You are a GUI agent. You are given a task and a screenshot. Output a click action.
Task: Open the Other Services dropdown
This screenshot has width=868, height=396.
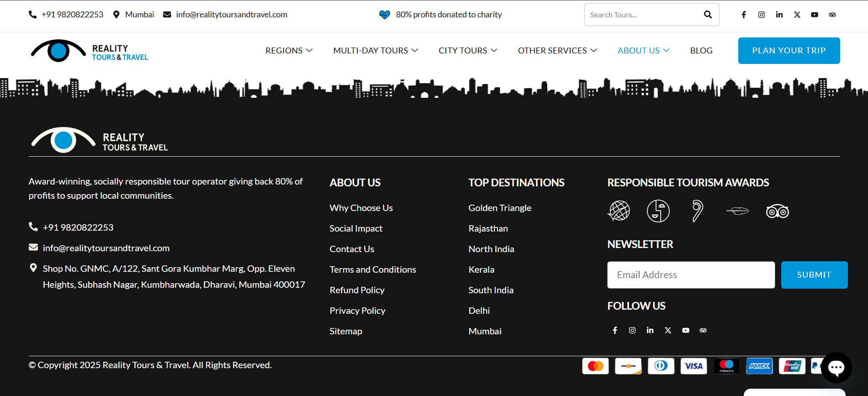[x=557, y=51]
